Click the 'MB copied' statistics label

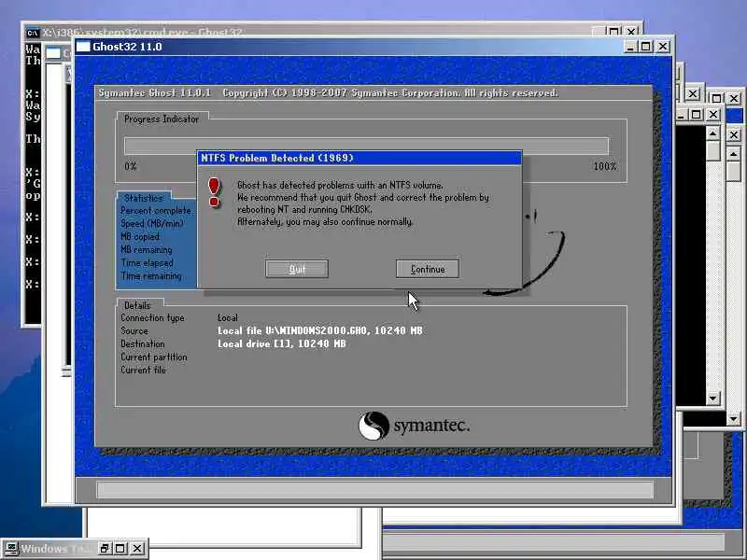[x=140, y=237]
